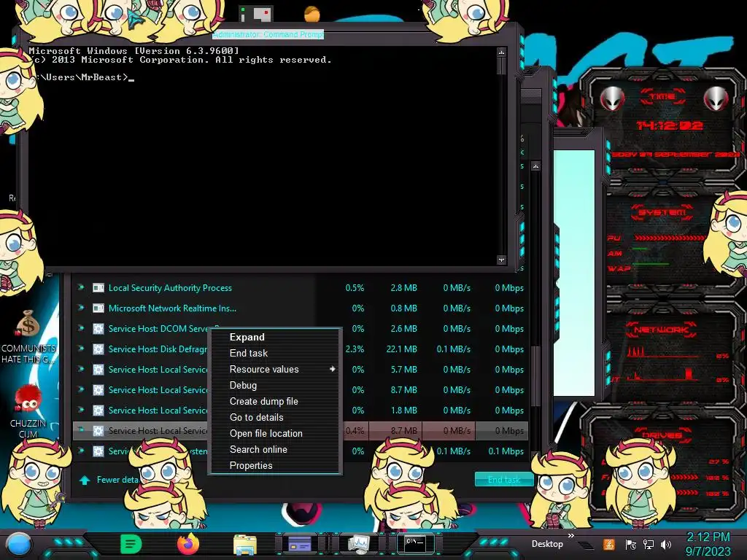The image size is (747, 560).
Task: Expand Service Host: DCOM Server row
Action: [81, 328]
